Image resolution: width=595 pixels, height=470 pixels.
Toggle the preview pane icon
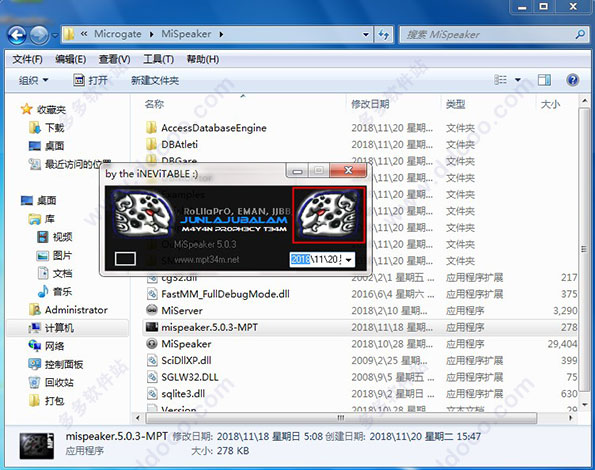click(x=544, y=80)
